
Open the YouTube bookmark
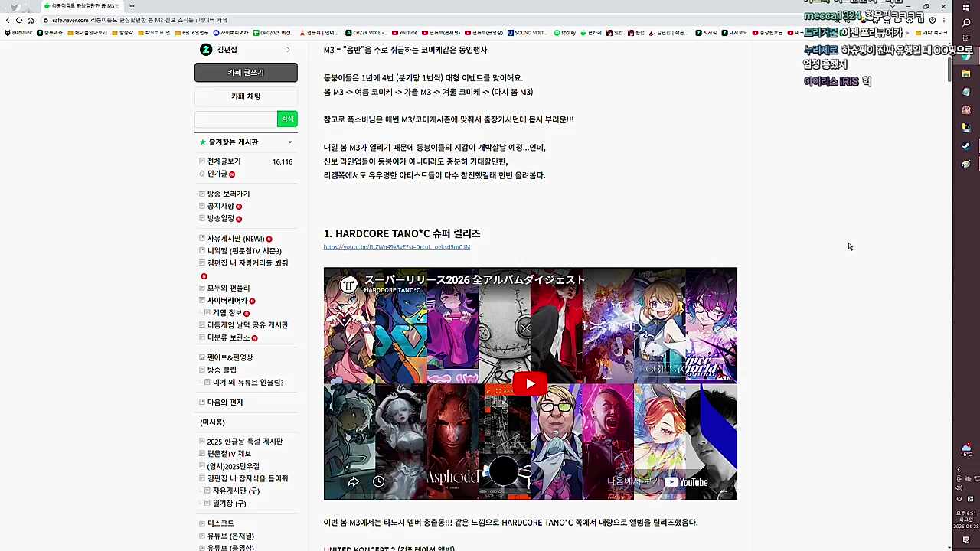404,33
